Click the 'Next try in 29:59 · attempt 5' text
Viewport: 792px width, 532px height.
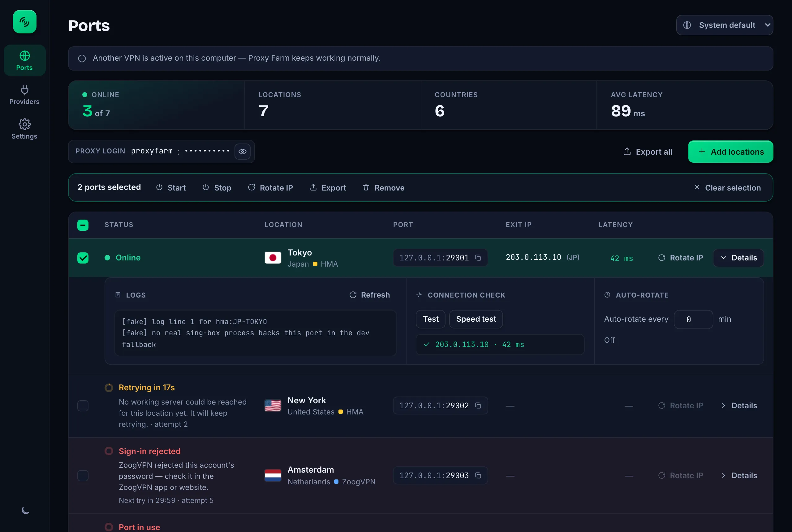(166, 500)
